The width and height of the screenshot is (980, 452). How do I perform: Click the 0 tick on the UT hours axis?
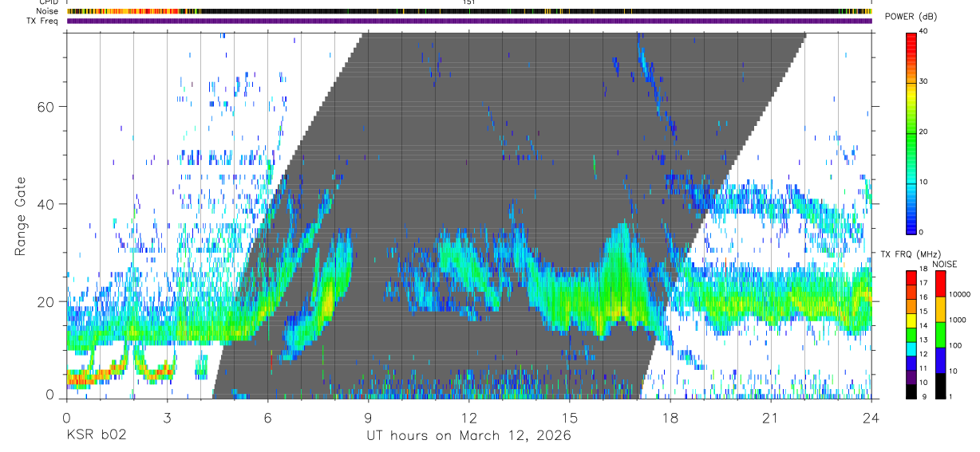coord(66,417)
